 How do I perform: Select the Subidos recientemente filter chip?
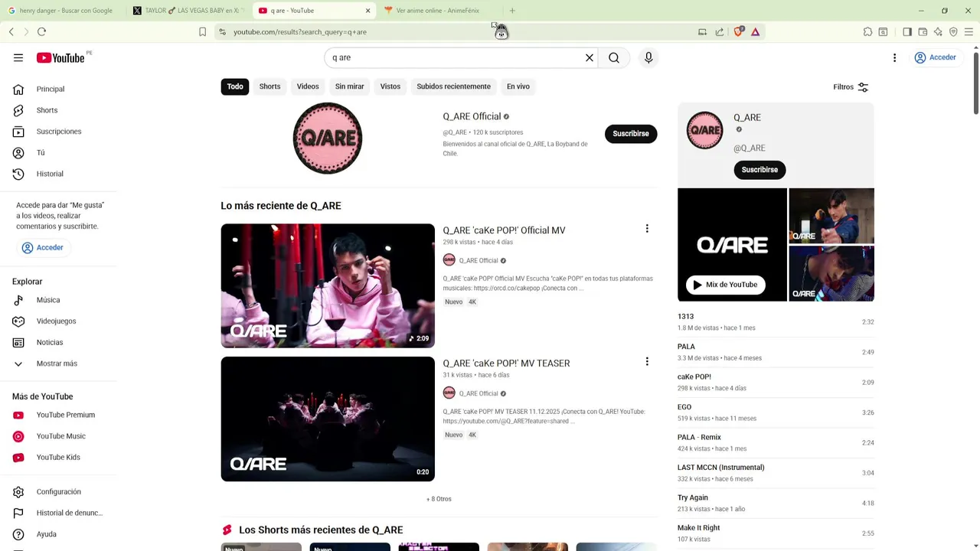point(453,86)
